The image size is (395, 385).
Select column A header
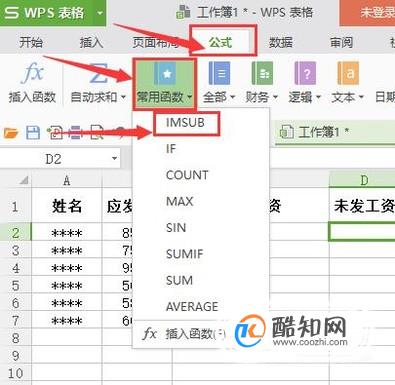click(x=67, y=180)
